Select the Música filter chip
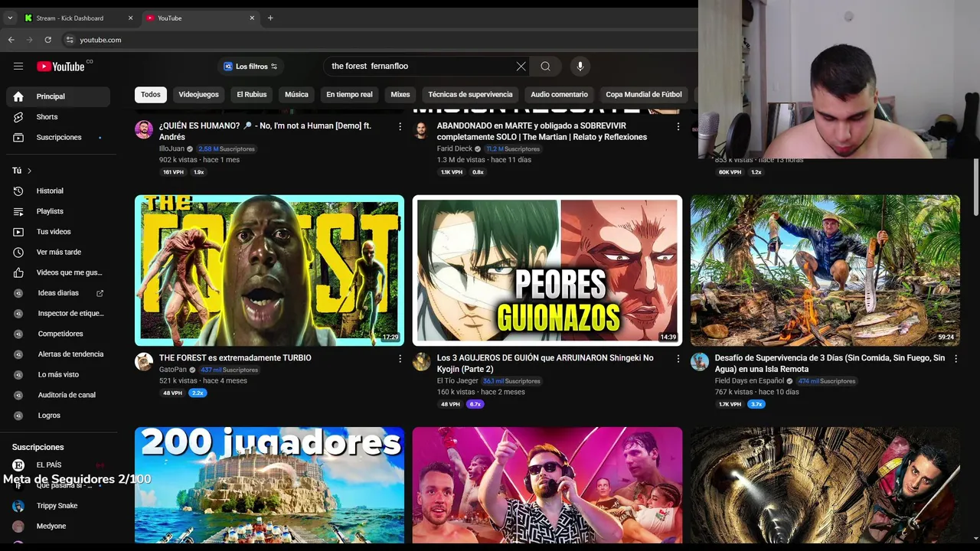 click(x=296, y=94)
